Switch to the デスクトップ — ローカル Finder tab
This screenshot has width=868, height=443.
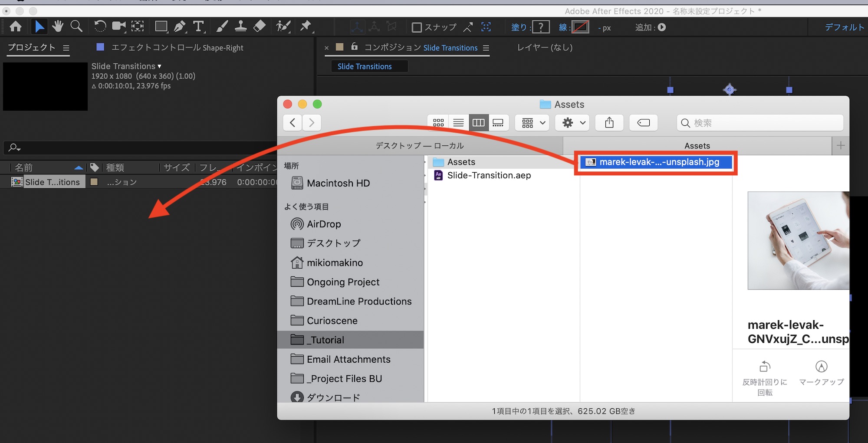coord(419,146)
